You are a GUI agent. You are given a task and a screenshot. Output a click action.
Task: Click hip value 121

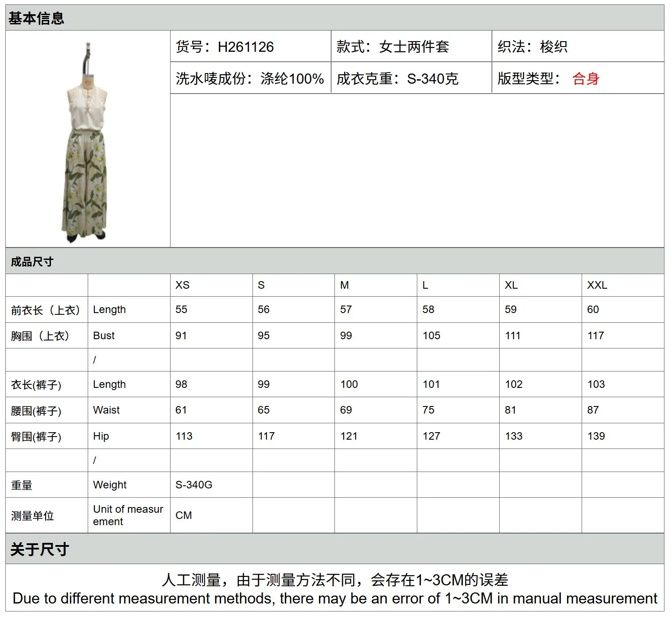click(x=376, y=436)
